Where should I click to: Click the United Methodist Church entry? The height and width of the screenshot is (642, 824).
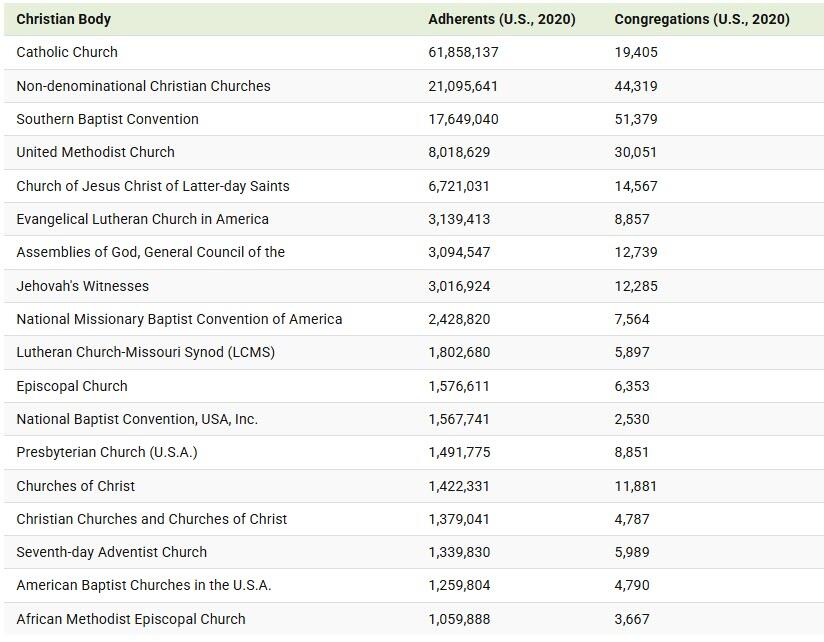click(x=95, y=152)
